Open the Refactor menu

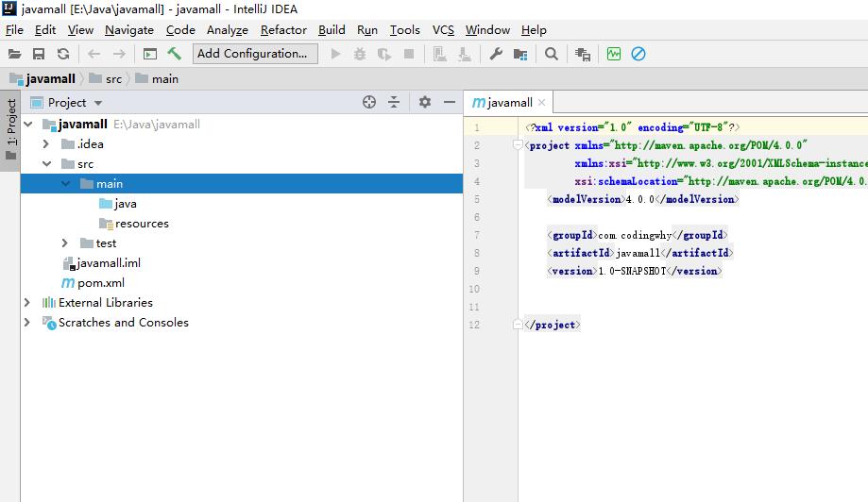(283, 29)
